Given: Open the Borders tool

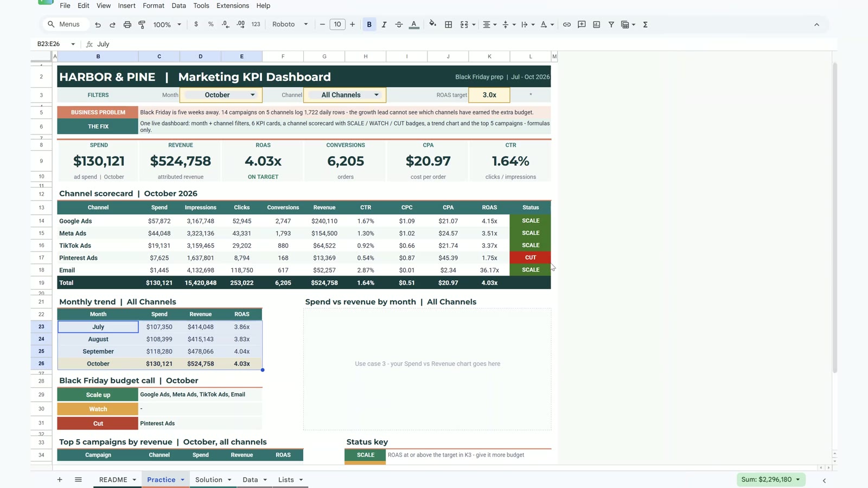Looking at the screenshot, I should (448, 24).
